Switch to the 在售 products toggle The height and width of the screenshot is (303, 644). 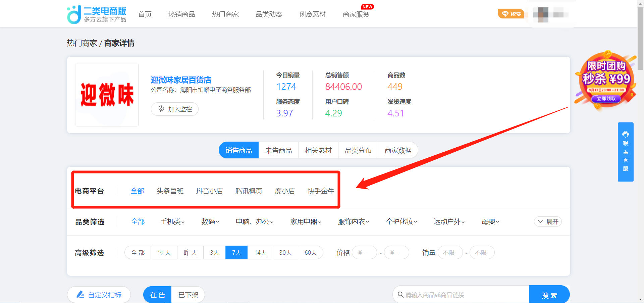coord(157,295)
